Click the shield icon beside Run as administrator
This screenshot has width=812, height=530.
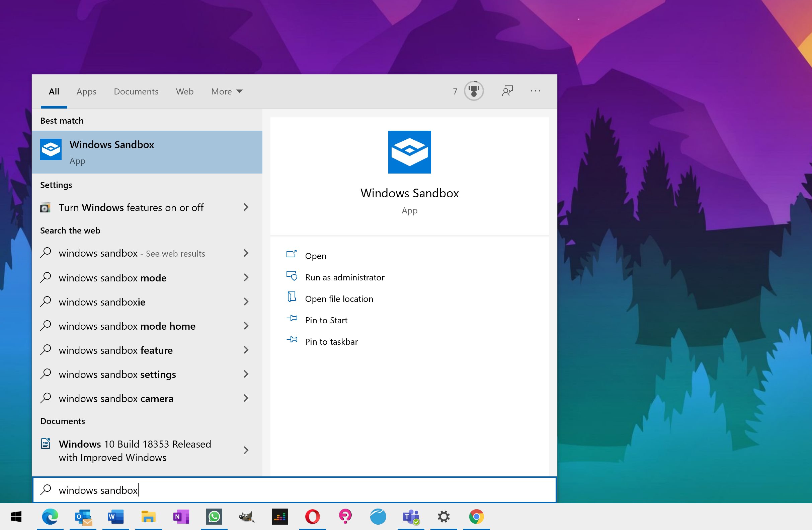click(x=292, y=277)
